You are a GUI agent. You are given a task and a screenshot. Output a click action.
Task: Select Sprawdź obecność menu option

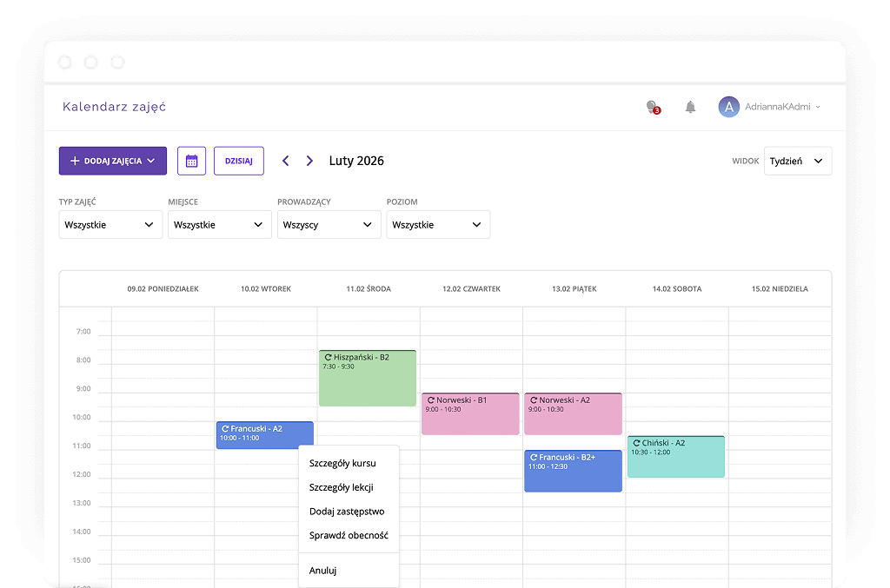tap(349, 535)
